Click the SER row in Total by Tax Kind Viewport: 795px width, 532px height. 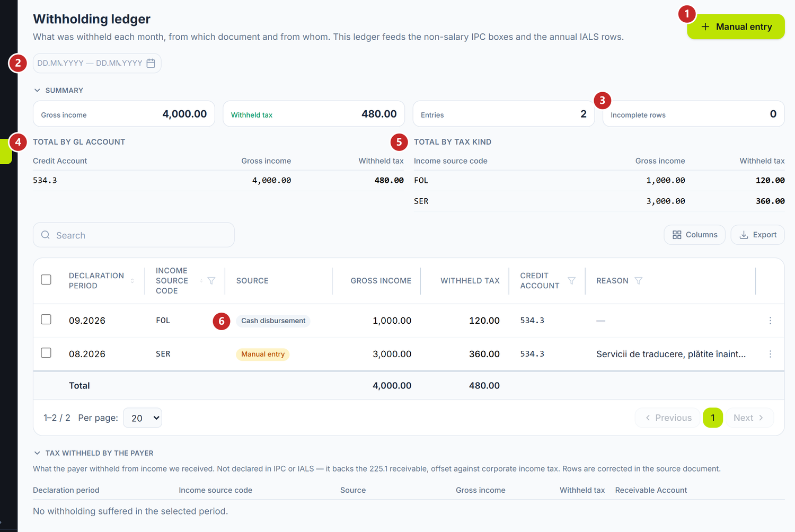(599, 201)
